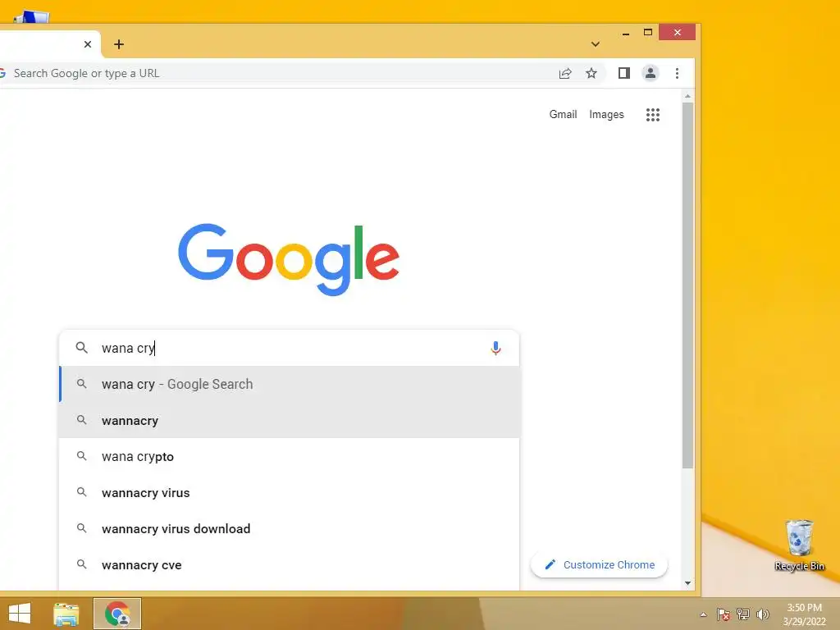This screenshot has height=630, width=840.
Task: Open File Explorer from the taskbar
Action: click(x=66, y=614)
